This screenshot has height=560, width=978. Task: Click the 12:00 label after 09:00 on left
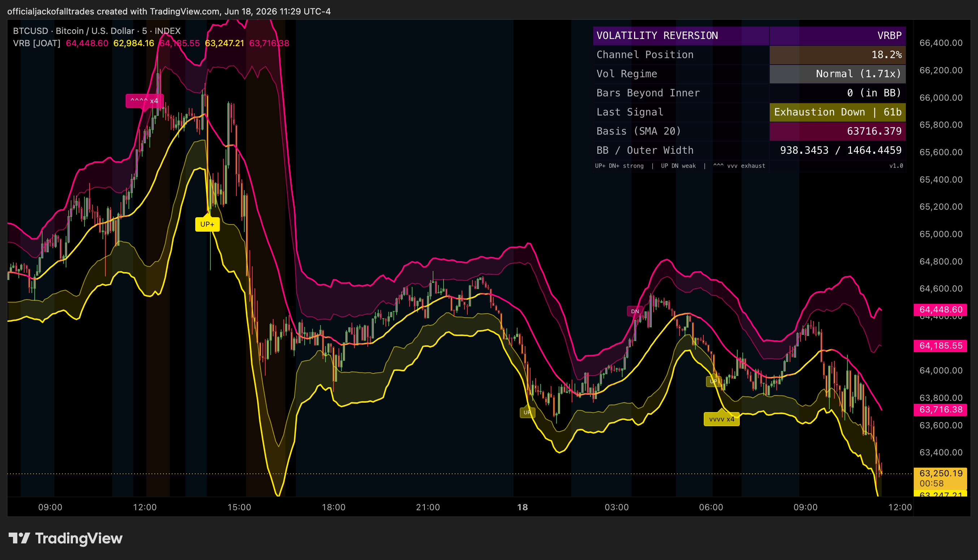pos(145,507)
